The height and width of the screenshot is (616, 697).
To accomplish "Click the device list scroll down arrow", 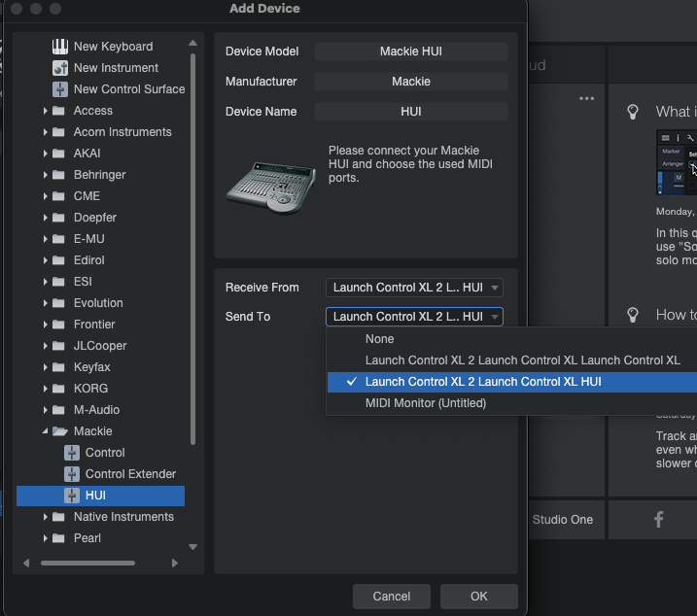I will click(192, 547).
